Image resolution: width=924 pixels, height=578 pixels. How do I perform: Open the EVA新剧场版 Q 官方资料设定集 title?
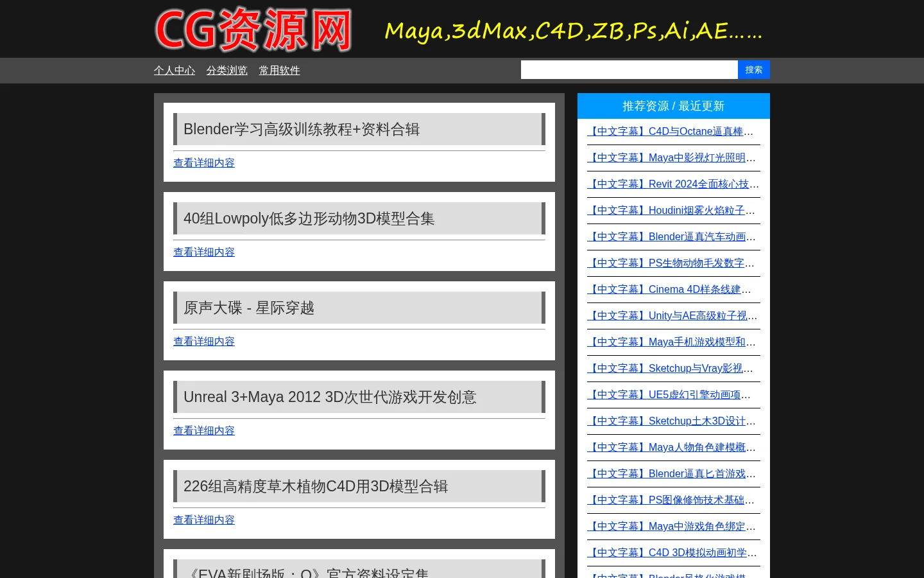point(306,572)
